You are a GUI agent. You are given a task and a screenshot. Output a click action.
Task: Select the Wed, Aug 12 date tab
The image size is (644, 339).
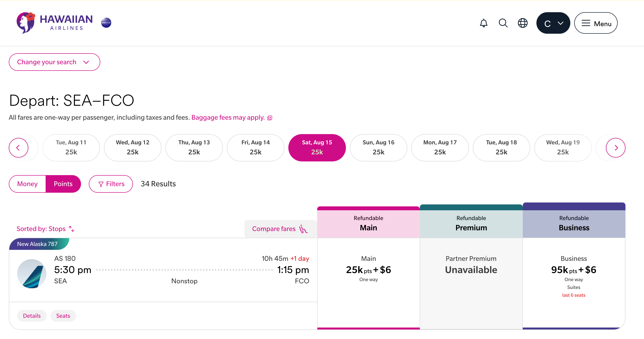tap(132, 148)
